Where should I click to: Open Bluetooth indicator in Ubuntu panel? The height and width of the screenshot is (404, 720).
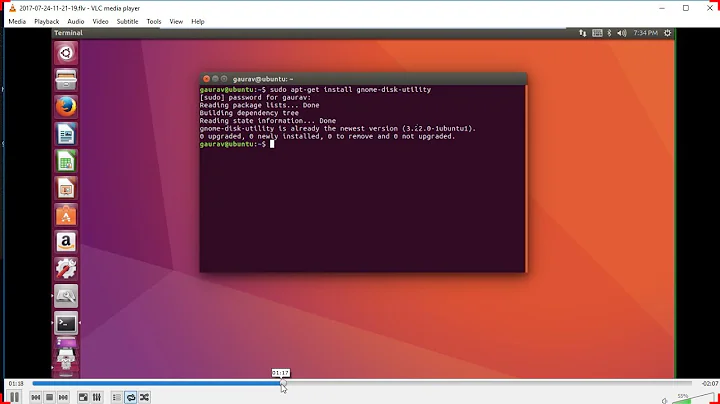[609, 33]
